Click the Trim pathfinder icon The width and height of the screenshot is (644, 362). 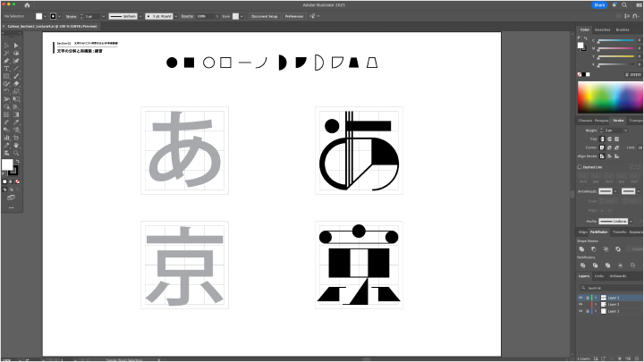pyautogui.click(x=595, y=265)
